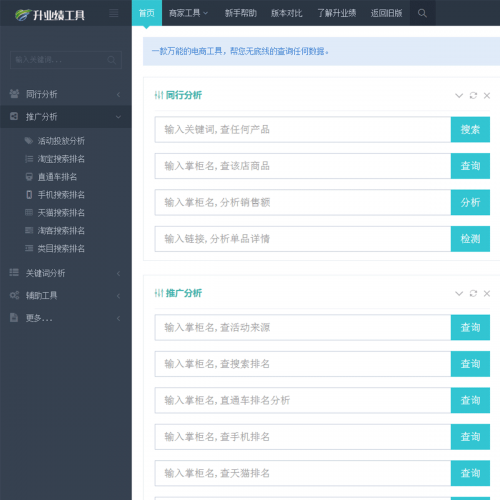This screenshot has height=500, width=500.
Task: Open 天猫搜索排名 in the sidebar
Action: point(61,213)
